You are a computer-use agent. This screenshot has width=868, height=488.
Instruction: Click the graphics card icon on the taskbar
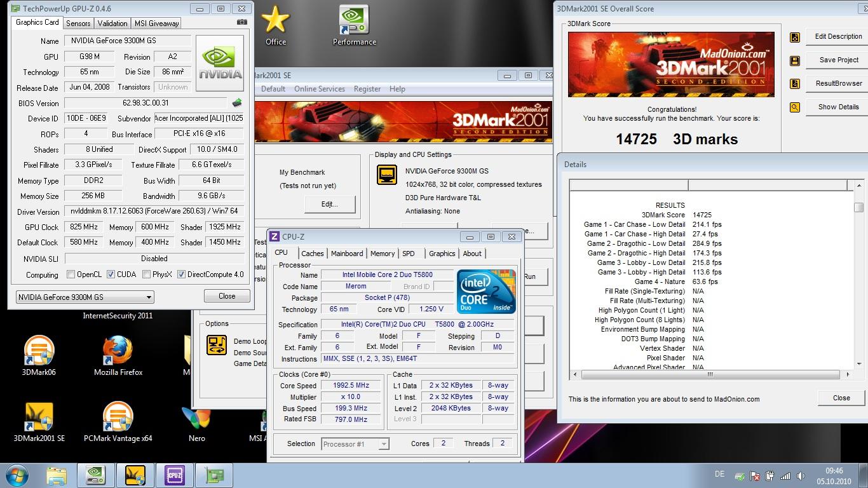(214, 475)
